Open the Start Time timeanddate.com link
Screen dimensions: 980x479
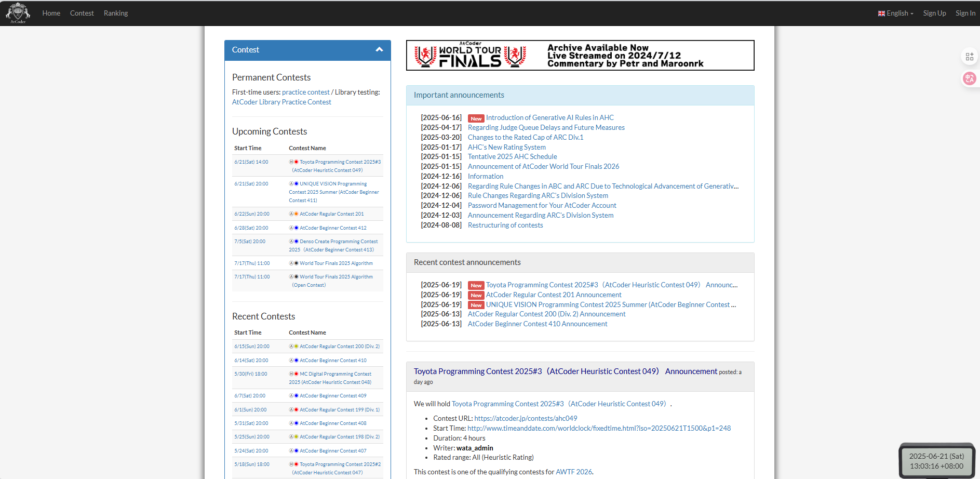(x=599, y=429)
